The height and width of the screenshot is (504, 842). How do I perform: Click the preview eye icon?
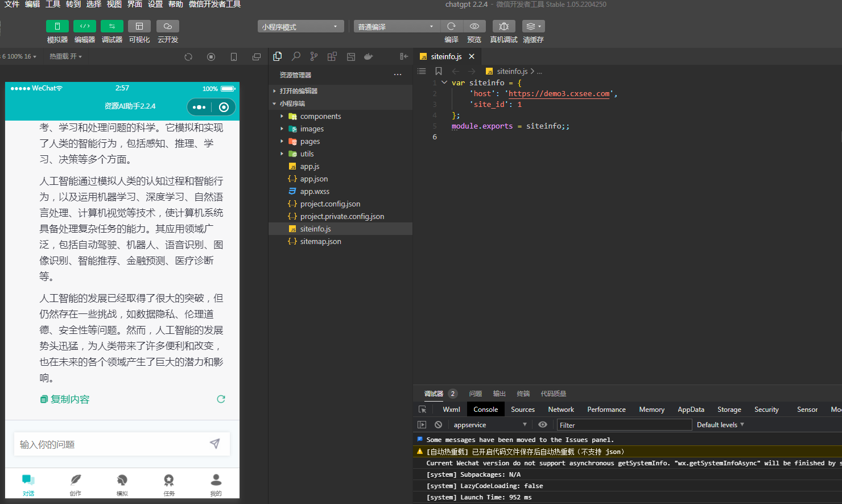(x=474, y=26)
